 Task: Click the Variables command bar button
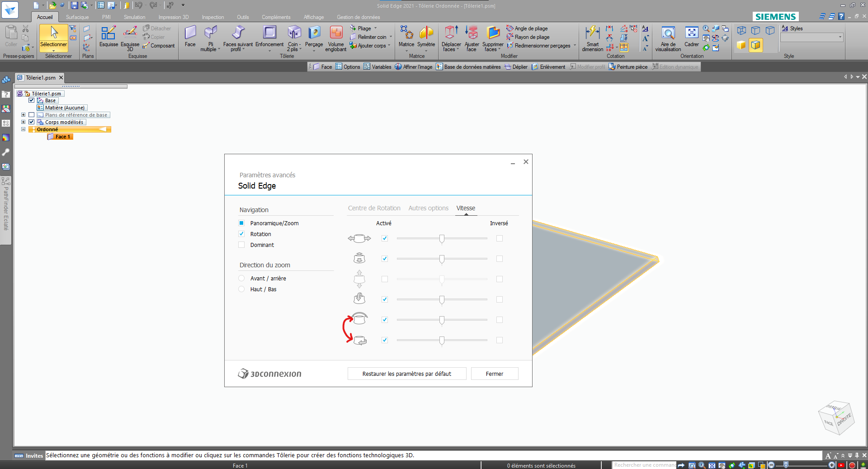[377, 67]
